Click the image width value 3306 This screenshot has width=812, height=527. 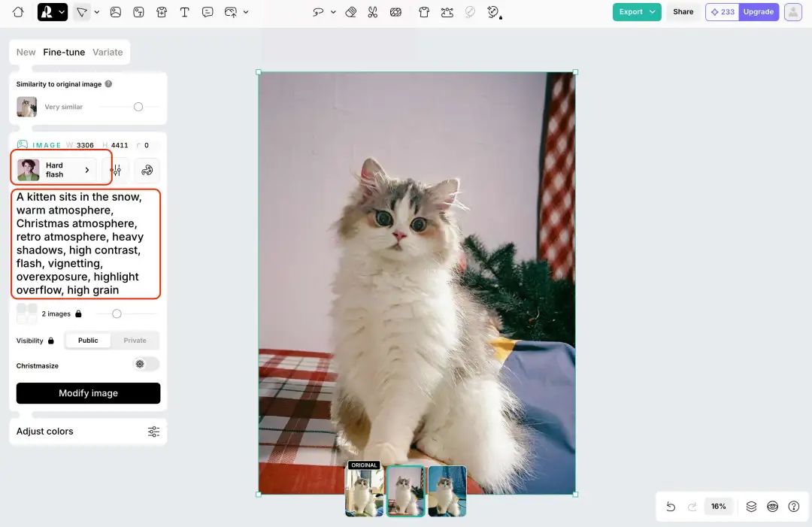(85, 145)
